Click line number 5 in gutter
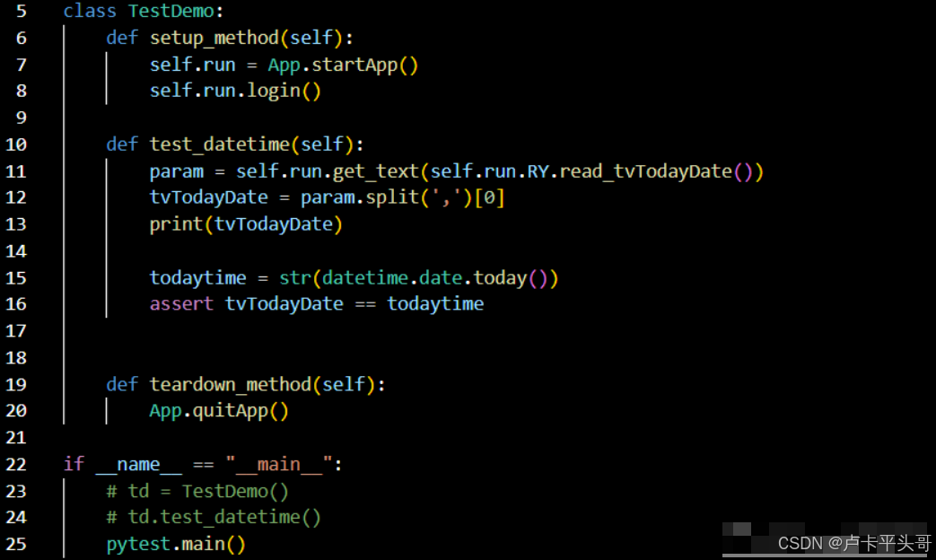This screenshot has width=936, height=560. coord(22,11)
